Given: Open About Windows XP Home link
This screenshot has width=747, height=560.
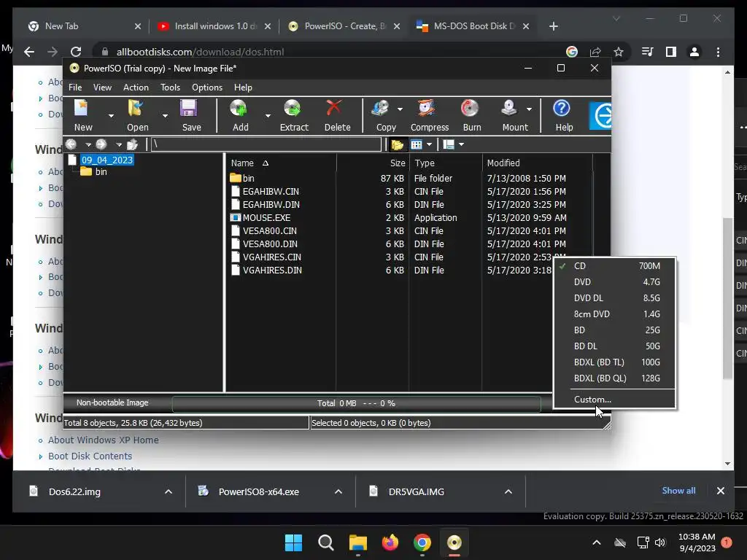Looking at the screenshot, I should tap(104, 440).
